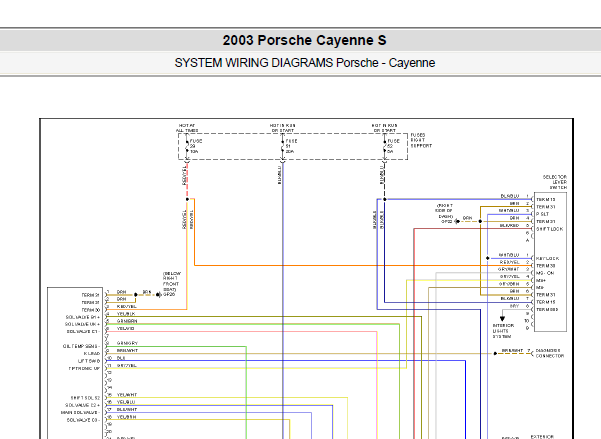The image size is (601, 439).
Task: Click splice dot below Fuse 52 wire
Action: click(x=384, y=199)
